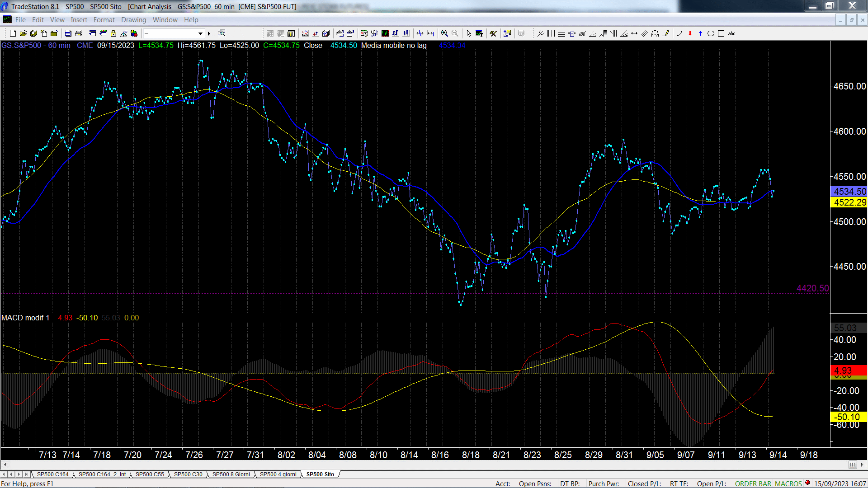
Task: Select the horizontal lines drawing tool
Action: (x=561, y=33)
